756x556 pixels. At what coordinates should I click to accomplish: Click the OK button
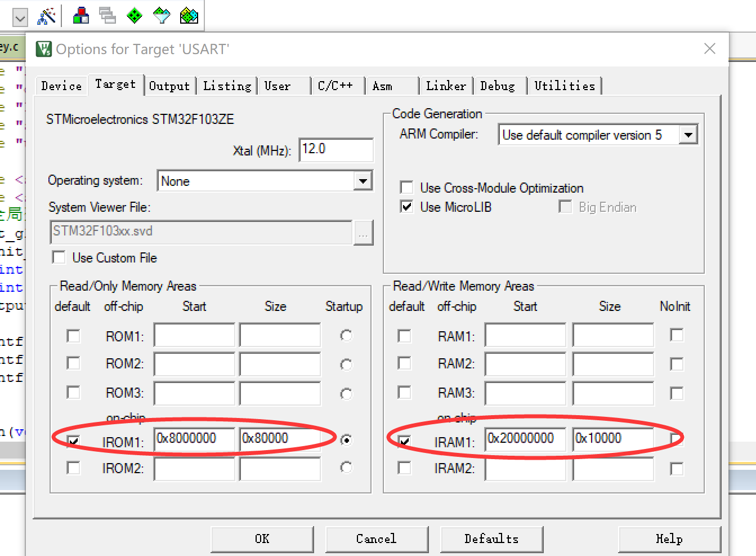[x=262, y=539]
